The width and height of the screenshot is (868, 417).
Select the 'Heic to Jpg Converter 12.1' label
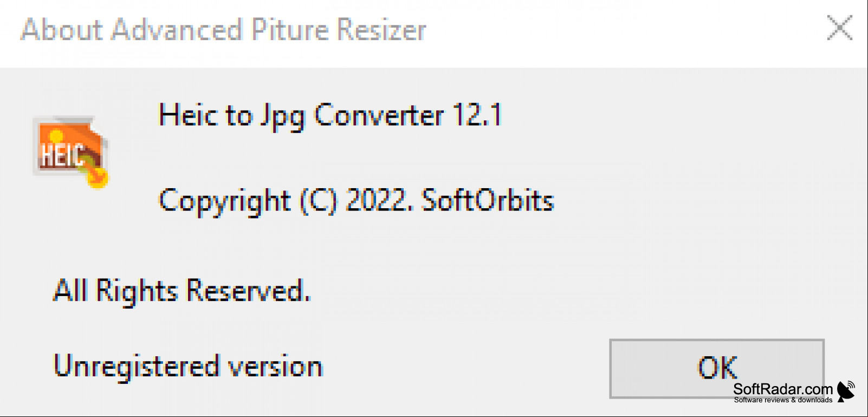click(x=331, y=116)
